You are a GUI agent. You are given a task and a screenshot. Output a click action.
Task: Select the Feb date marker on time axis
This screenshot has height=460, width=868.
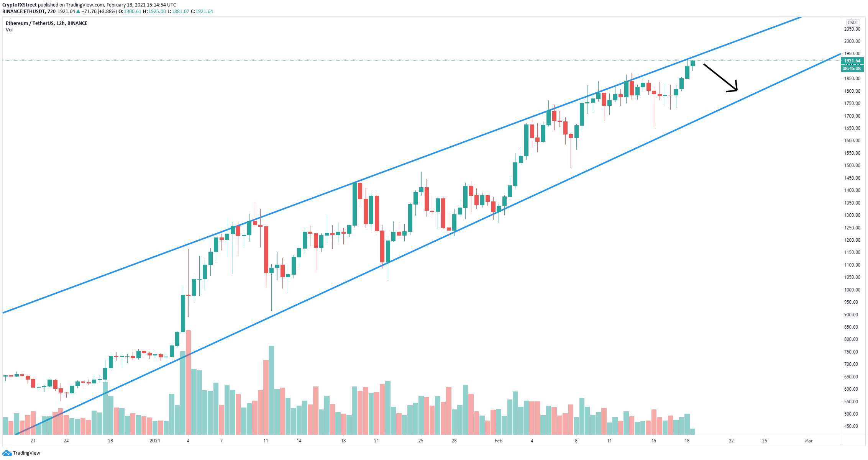498,441
